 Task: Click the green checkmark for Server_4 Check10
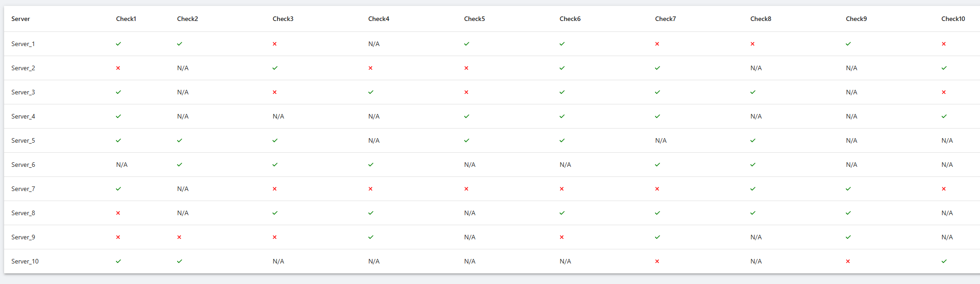click(x=944, y=116)
